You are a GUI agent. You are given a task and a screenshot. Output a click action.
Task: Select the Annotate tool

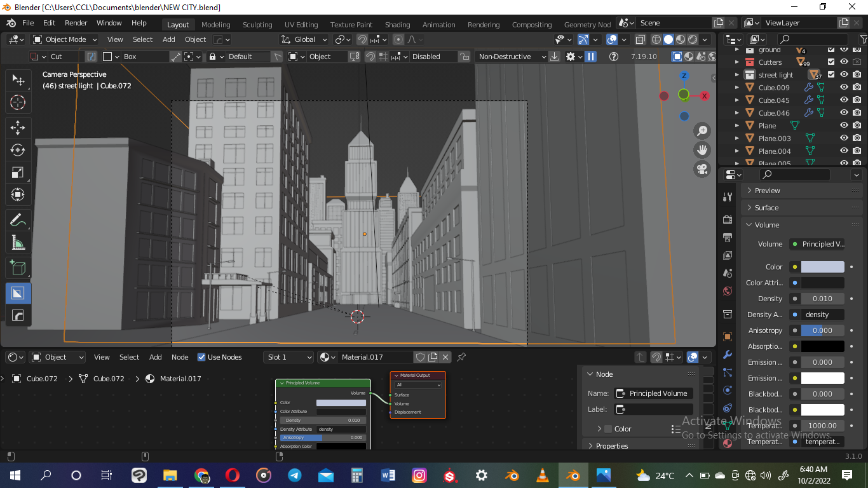click(18, 220)
